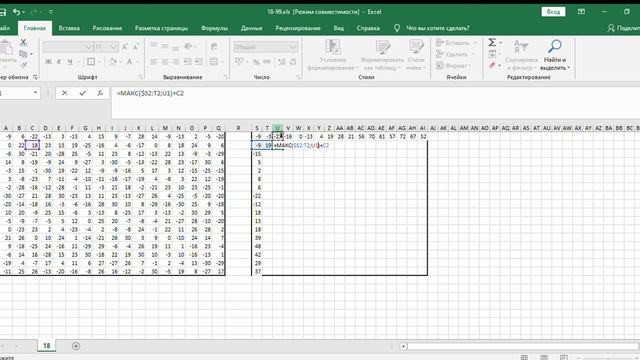Open the Name Box dropdown arrow
The width and height of the screenshot is (640, 360).
click(x=36, y=93)
